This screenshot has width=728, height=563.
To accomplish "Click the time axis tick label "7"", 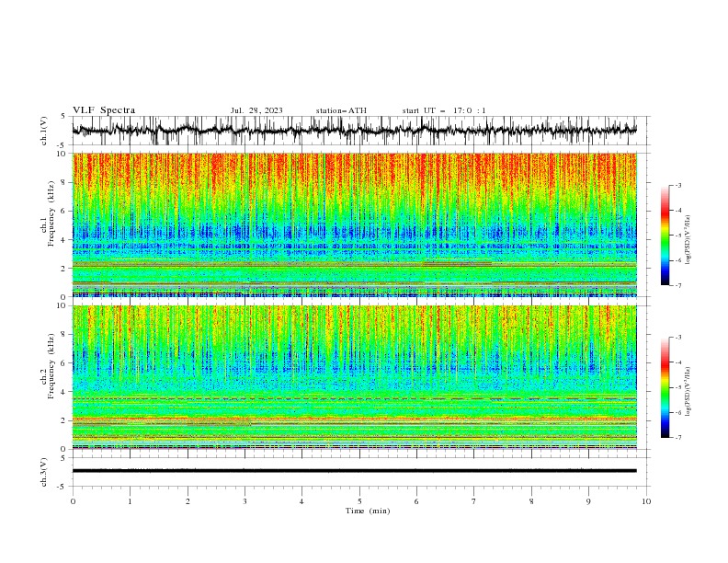I will (x=473, y=501).
